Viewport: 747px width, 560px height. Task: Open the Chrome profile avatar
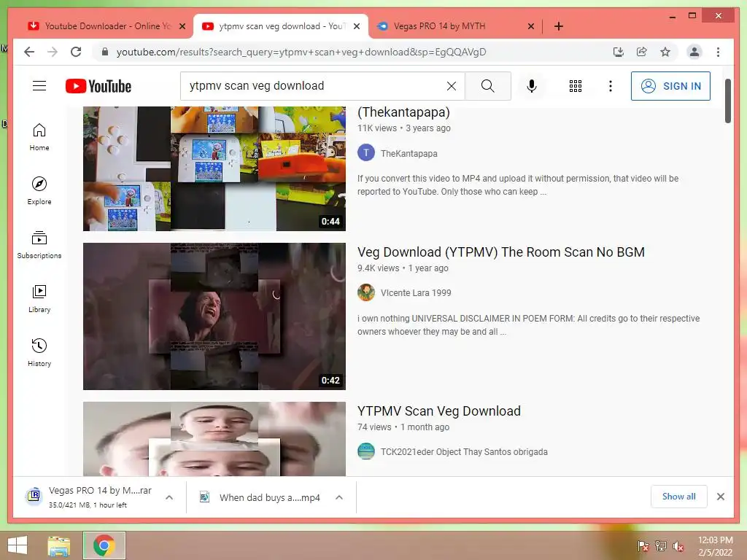pos(694,52)
